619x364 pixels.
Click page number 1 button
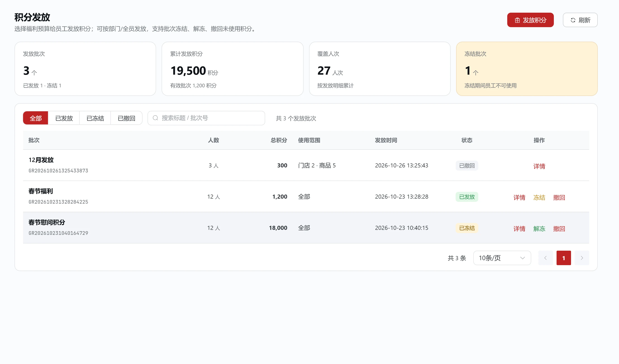tap(564, 258)
